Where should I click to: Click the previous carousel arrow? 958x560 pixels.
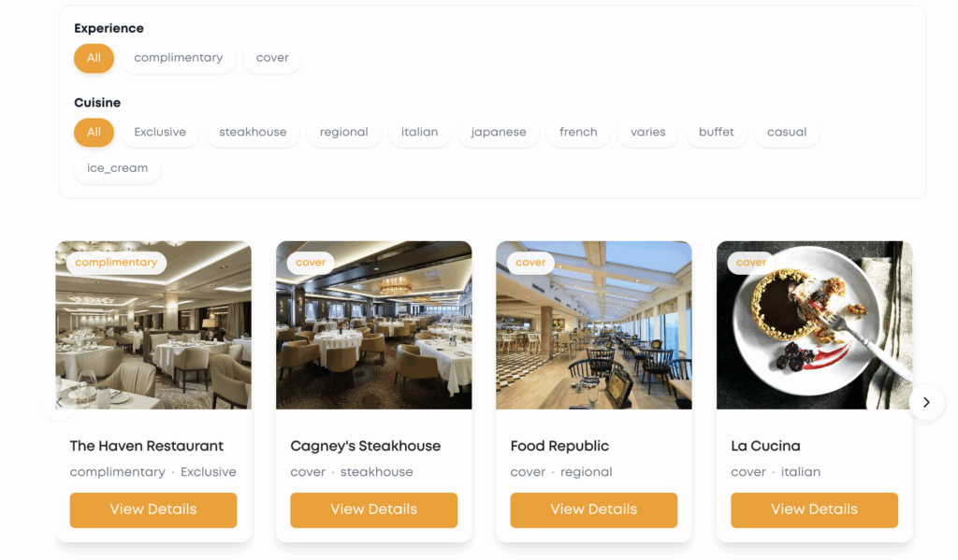pyautogui.click(x=59, y=402)
